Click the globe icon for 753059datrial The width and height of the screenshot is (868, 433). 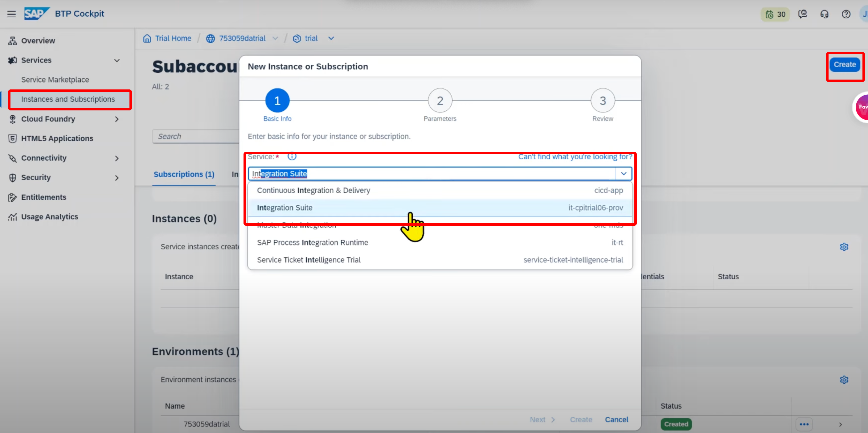[x=210, y=39]
